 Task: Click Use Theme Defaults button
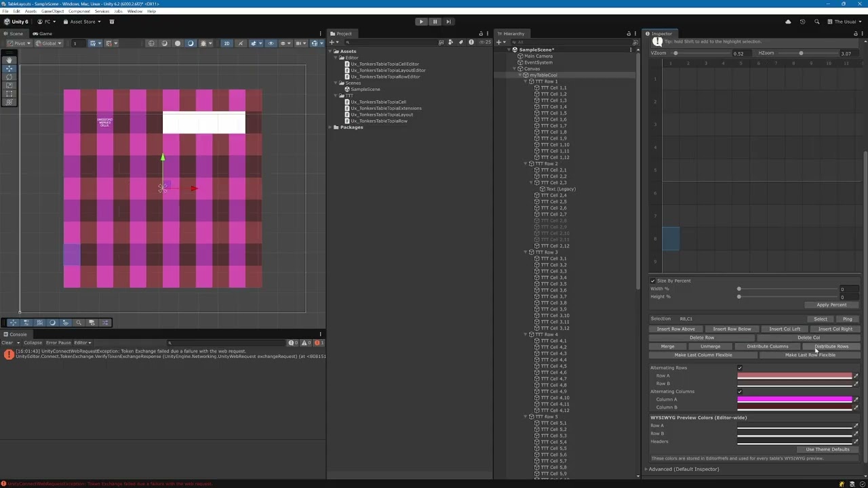point(827,449)
